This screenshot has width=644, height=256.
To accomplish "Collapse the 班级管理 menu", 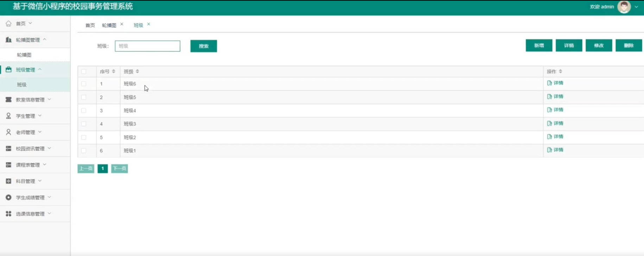I will 40,69.
